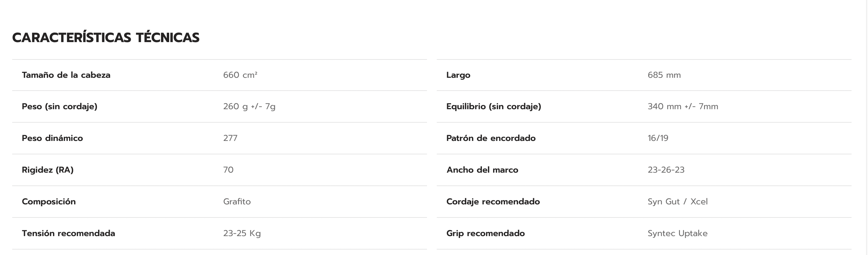Select the Syn Gut / Xcel value
The width and height of the screenshot is (868, 255).
pos(677,202)
